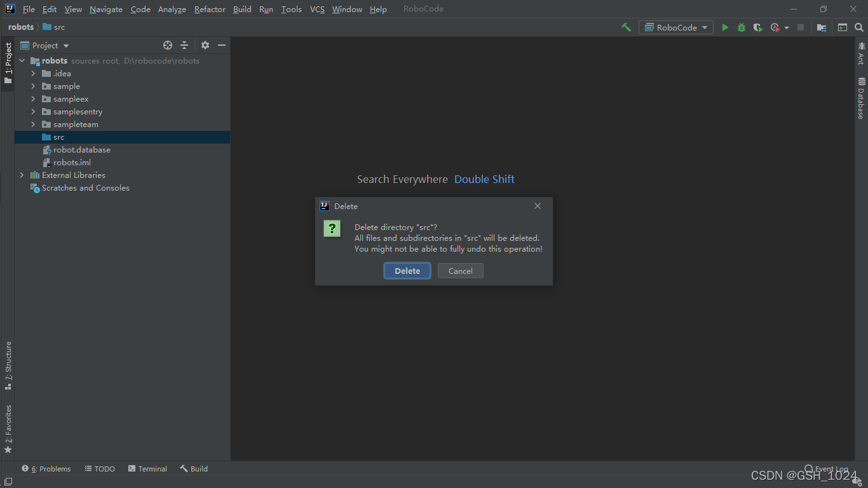Click the Profiler run icon
Viewport: 868px width, 488px height.
[x=775, y=27]
